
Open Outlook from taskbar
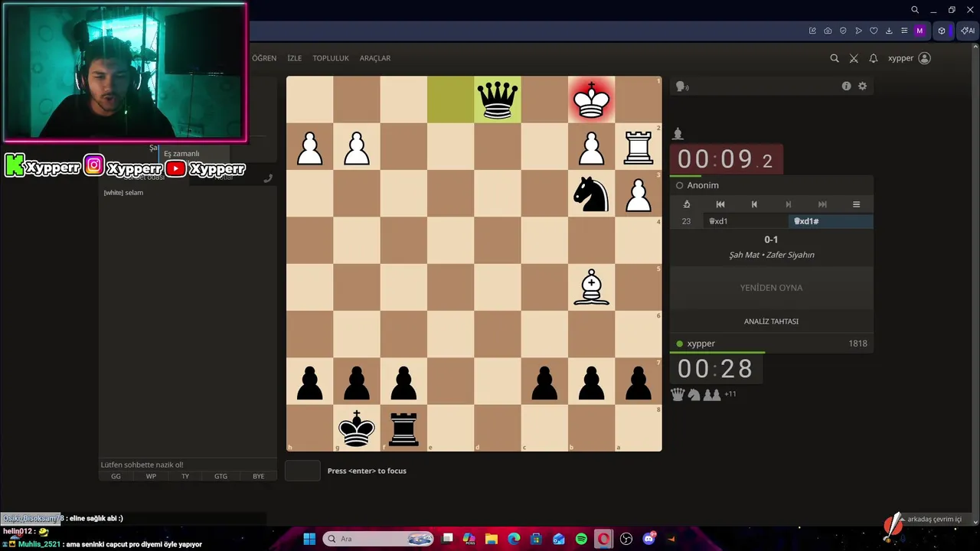[x=559, y=539]
